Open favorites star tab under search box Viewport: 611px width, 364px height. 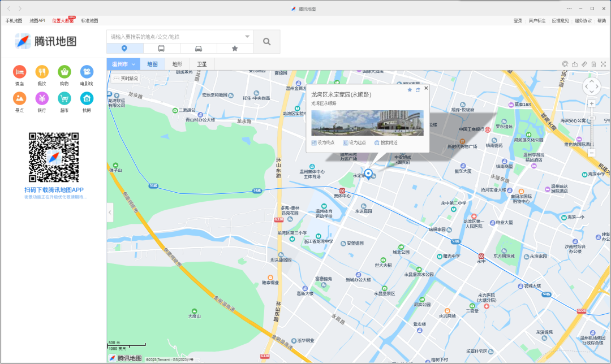(235, 48)
